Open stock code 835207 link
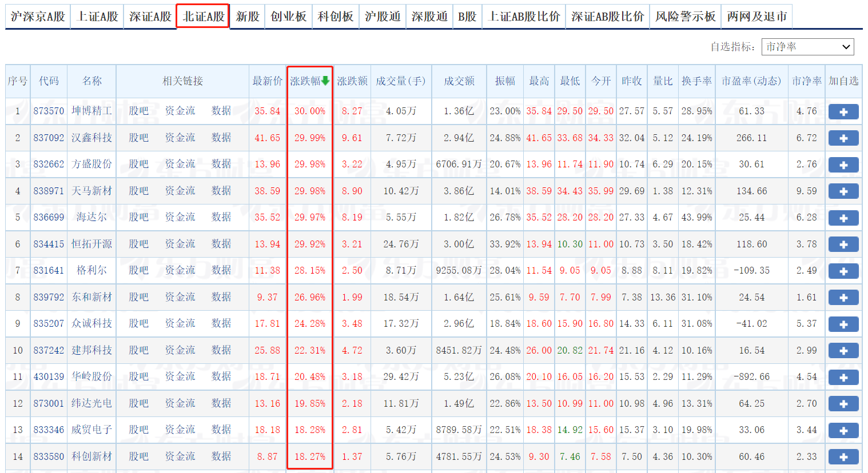868x473 pixels. [49, 323]
